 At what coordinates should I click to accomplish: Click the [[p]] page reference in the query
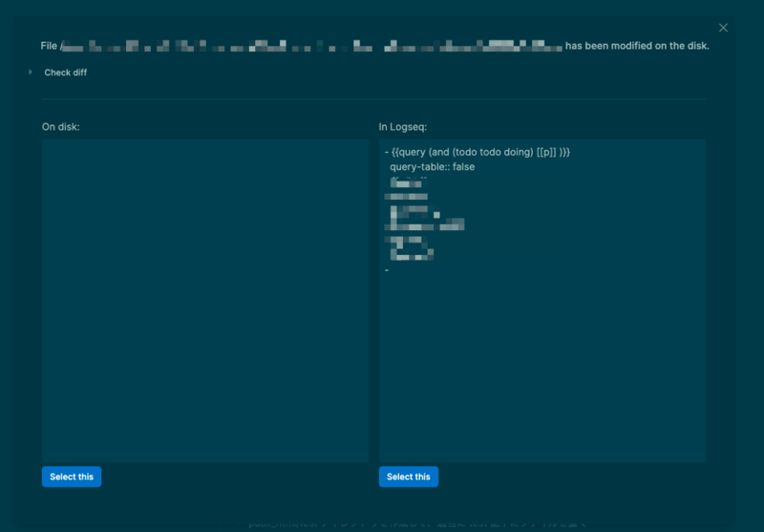click(x=546, y=152)
